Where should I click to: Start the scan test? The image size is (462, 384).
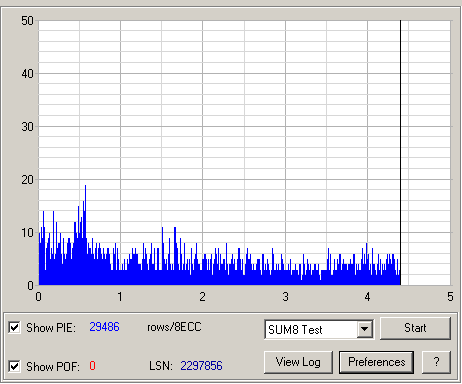[x=415, y=328]
